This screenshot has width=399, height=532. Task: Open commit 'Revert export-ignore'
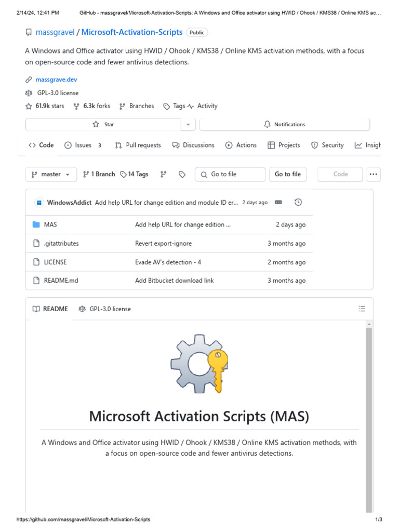164,243
